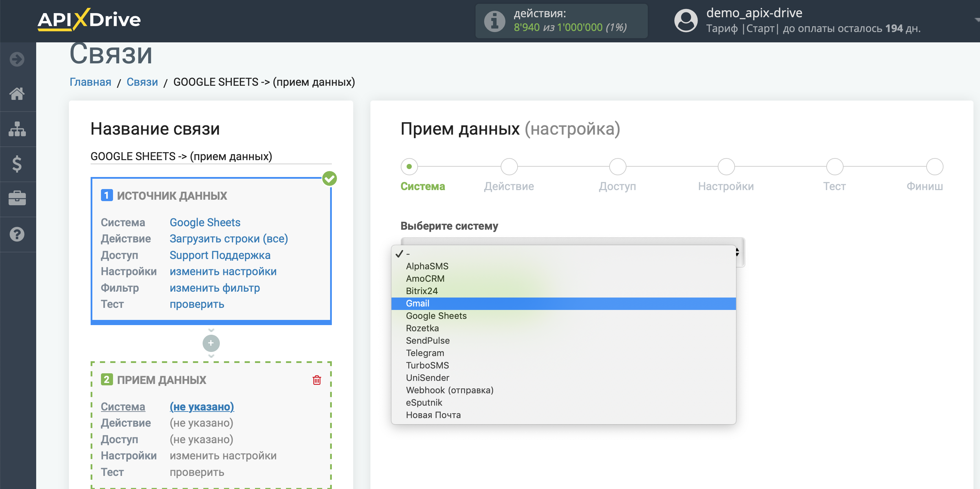Choose the dash empty option in the dropdown
The height and width of the screenshot is (489, 980).
tap(563, 254)
